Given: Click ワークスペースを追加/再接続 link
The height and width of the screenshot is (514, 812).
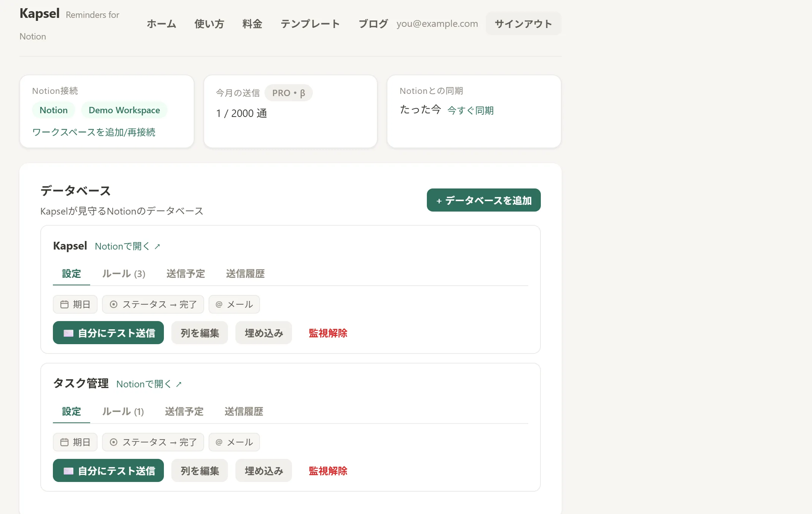Looking at the screenshot, I should (x=94, y=132).
